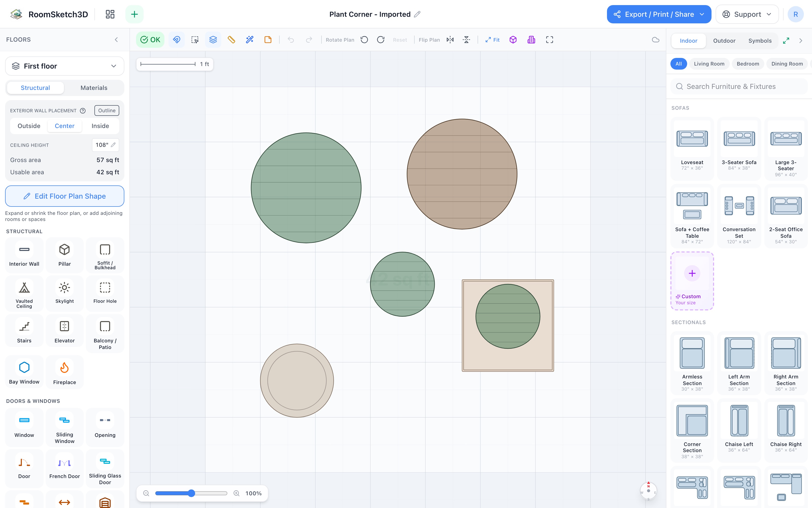Screen dimensions: 812x508
Task: Add a Sliding Glass Door
Action: (105, 468)
